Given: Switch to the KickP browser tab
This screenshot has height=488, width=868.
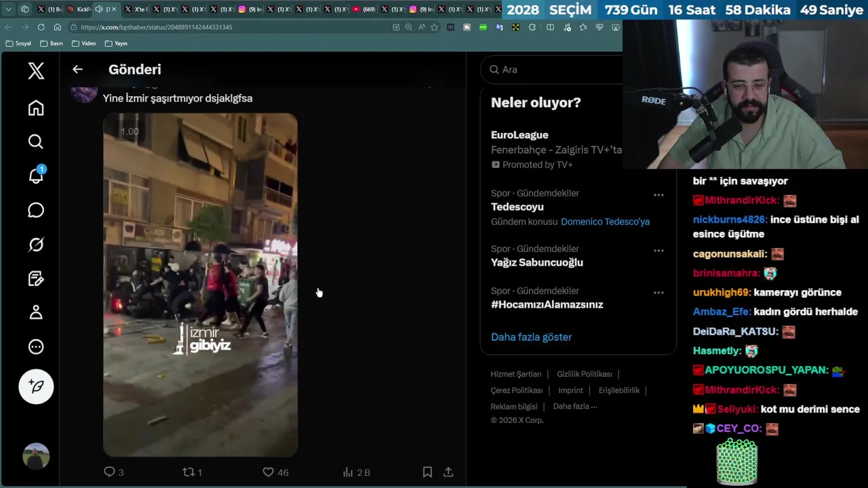Looking at the screenshot, I should tap(79, 9).
